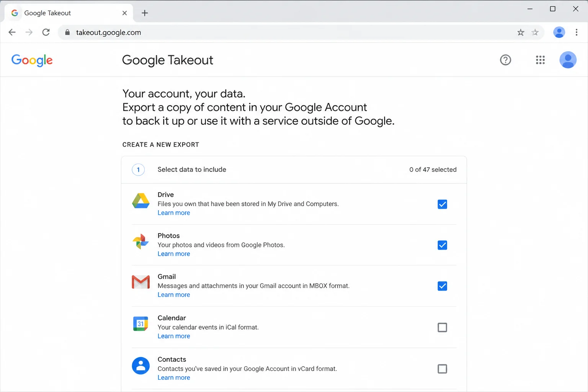Click the step 1 circle indicator

coord(138,170)
